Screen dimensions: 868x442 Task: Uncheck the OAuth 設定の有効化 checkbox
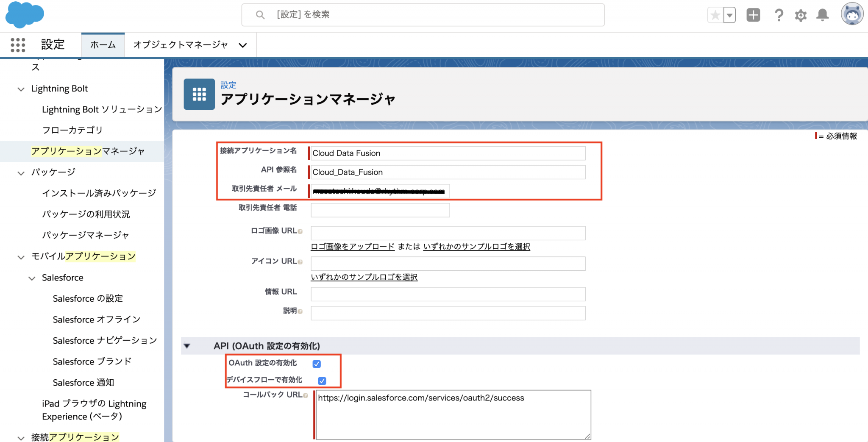tap(317, 364)
